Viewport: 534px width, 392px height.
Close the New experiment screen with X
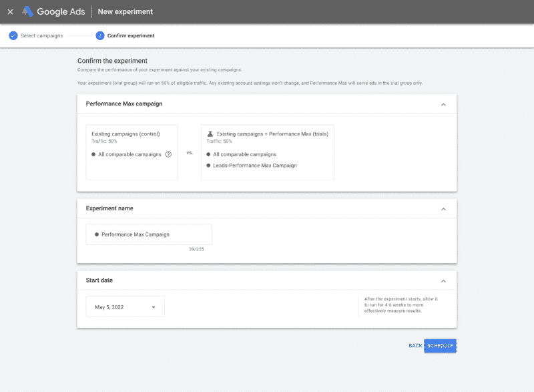10,12
